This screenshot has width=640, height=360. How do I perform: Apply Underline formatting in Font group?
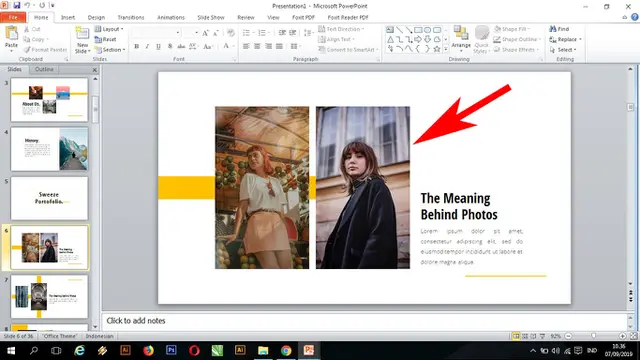[158, 46]
